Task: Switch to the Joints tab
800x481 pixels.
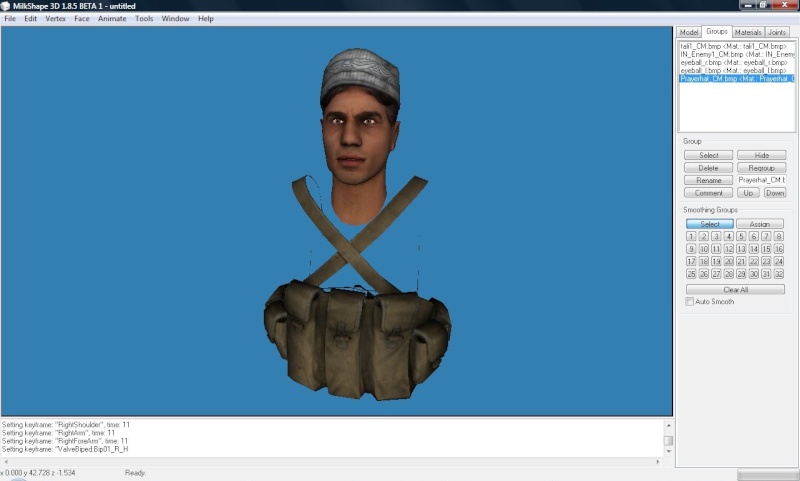Action: [777, 32]
